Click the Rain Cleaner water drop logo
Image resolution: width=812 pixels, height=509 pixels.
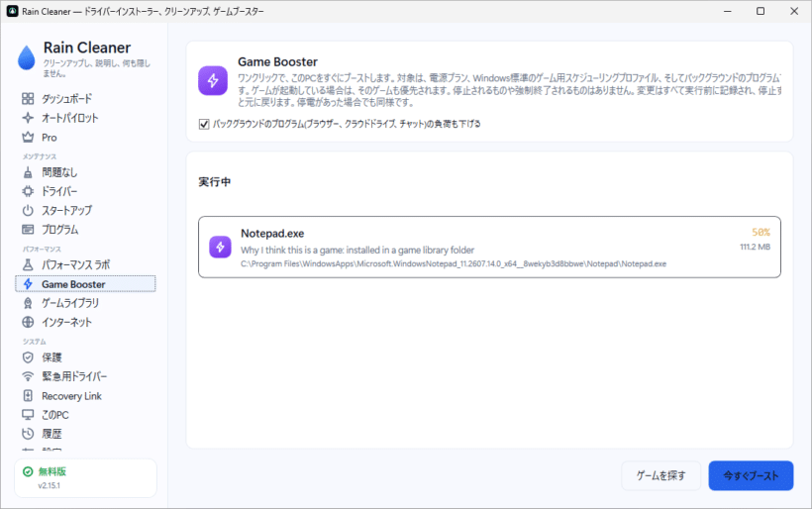[26, 57]
